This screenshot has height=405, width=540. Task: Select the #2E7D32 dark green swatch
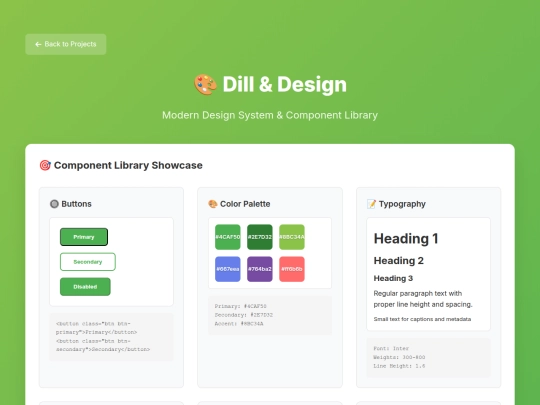pos(260,237)
